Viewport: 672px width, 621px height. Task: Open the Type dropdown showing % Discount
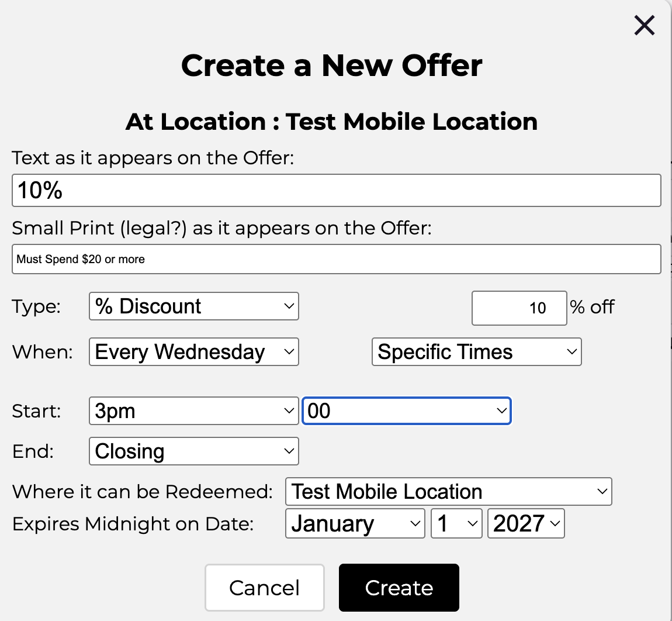pyautogui.click(x=193, y=306)
